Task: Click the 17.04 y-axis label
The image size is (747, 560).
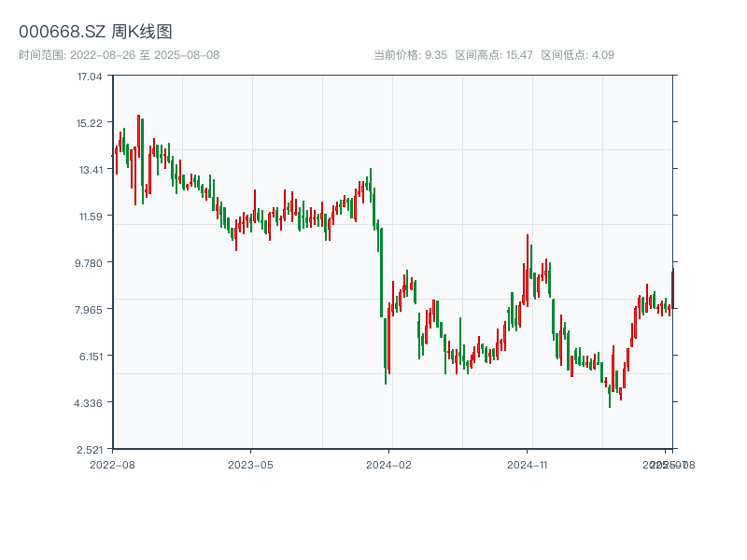Action: [x=90, y=77]
